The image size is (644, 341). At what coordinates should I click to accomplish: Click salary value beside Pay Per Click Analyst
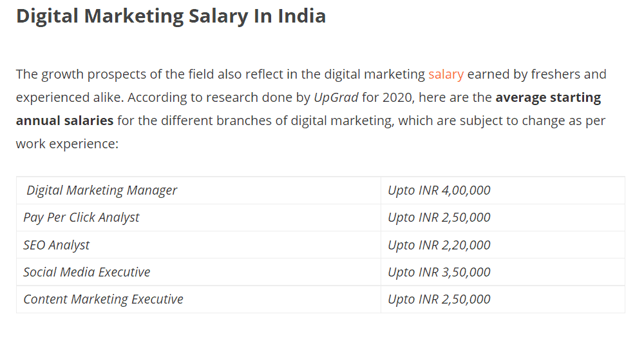point(439,218)
